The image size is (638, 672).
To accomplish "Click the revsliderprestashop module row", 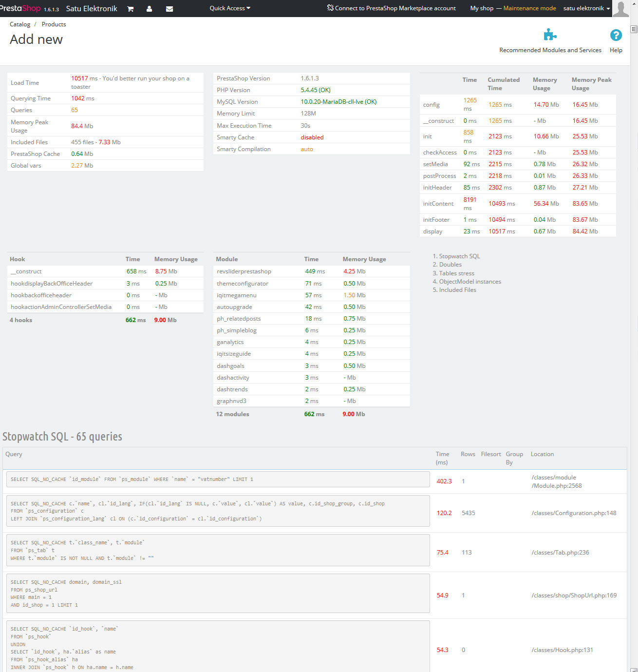I will [x=312, y=271].
